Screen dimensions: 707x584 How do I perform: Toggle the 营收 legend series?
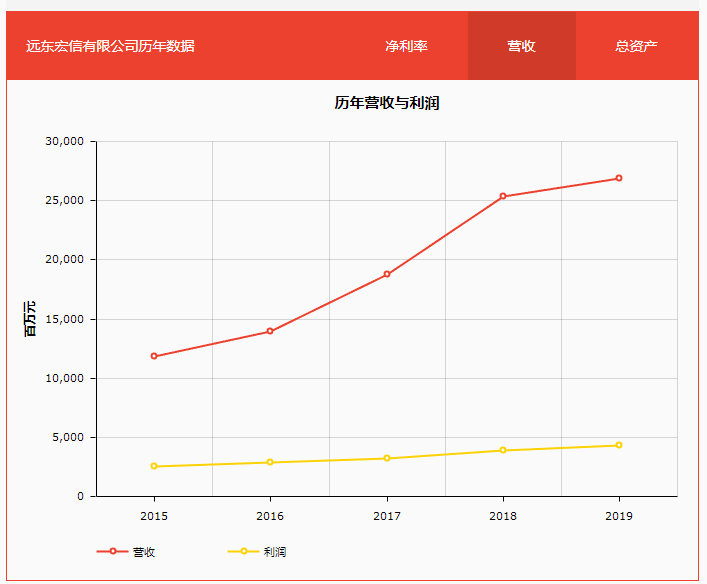click(144, 552)
